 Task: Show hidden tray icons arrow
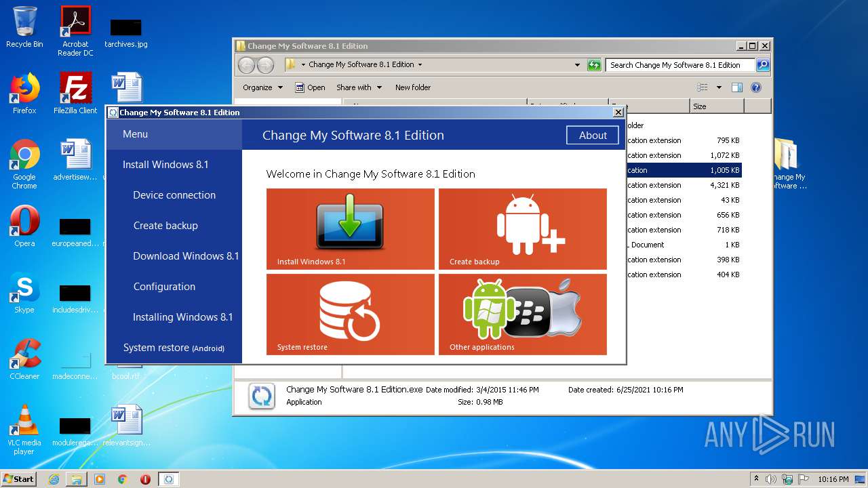756,479
